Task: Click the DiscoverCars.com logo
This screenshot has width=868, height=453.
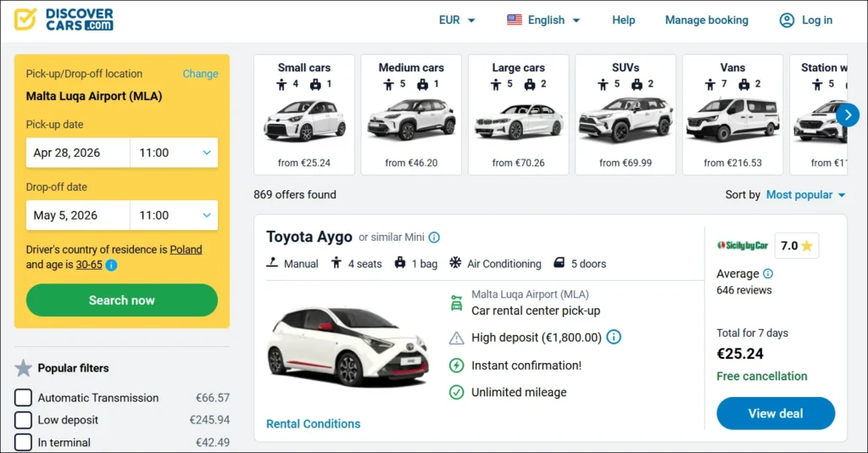Action: pos(64,20)
